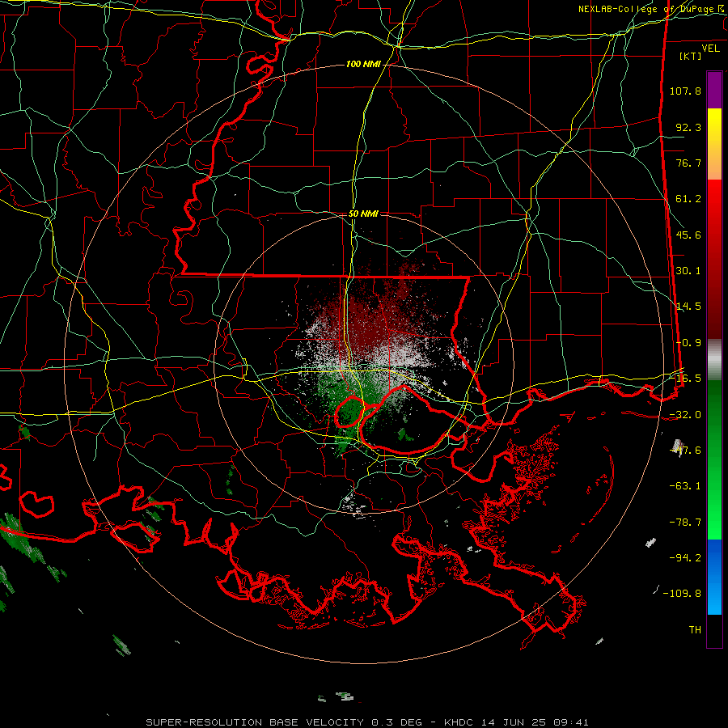
Task: Click the 14.5 legend value
Action: (688, 307)
